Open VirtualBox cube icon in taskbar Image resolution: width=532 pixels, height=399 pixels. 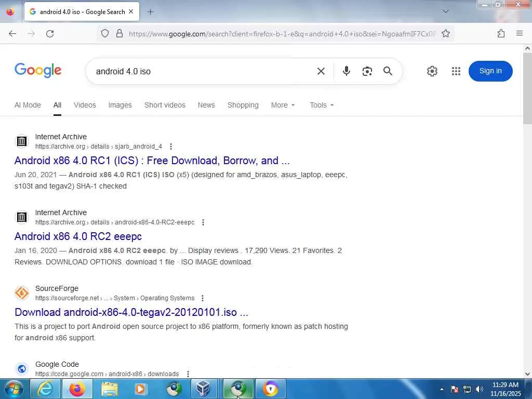[203, 389]
